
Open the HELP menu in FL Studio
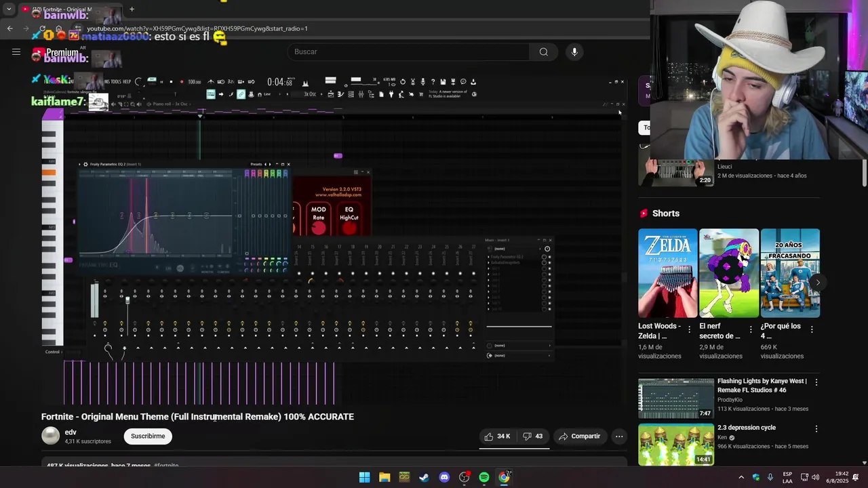[x=127, y=81]
